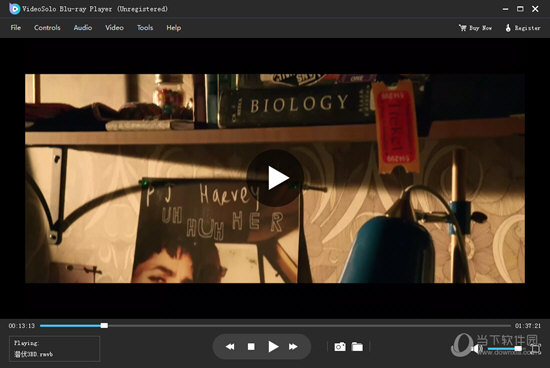Viewport: 550px width, 368px height.
Task: Click the large play overlay on video
Action: (x=275, y=178)
